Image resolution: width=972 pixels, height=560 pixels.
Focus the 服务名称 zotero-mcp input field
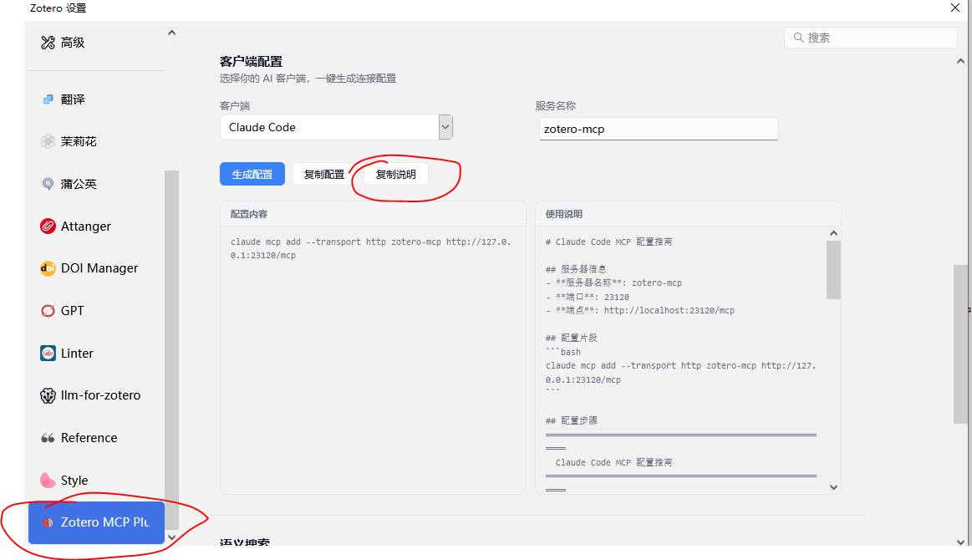(659, 129)
